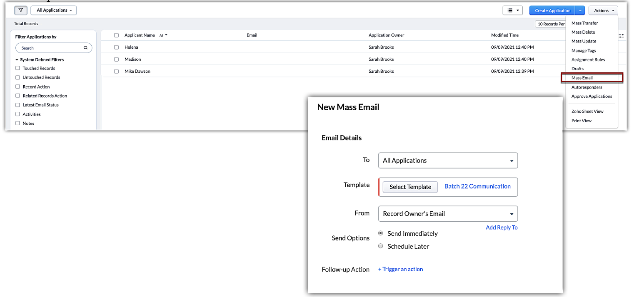644x297 pixels.
Task: Open the From Record Owner's Email dropdown
Action: click(448, 214)
